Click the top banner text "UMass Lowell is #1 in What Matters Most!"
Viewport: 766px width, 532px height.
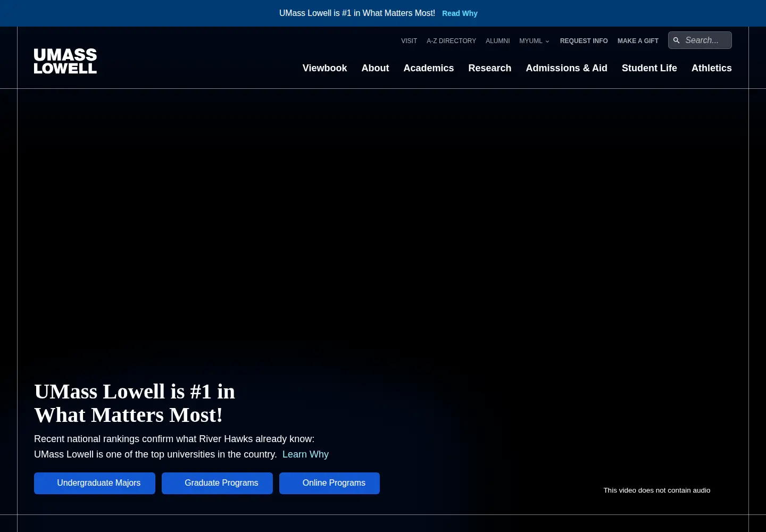pos(357,13)
